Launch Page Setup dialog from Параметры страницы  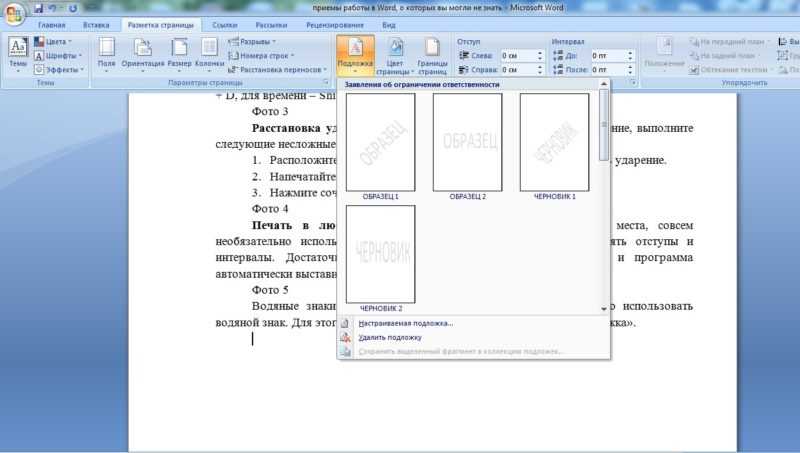326,82
